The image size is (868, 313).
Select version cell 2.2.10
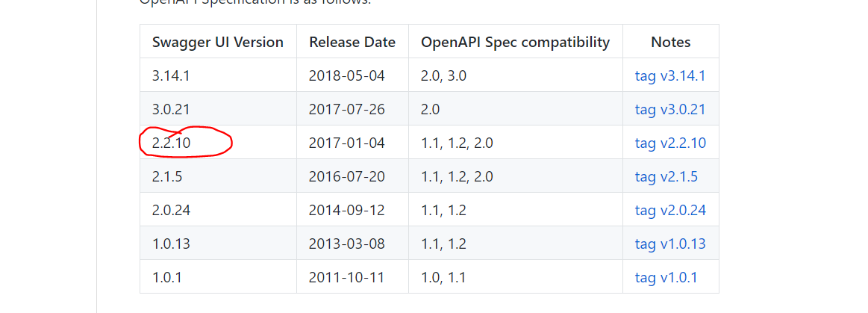click(x=218, y=143)
